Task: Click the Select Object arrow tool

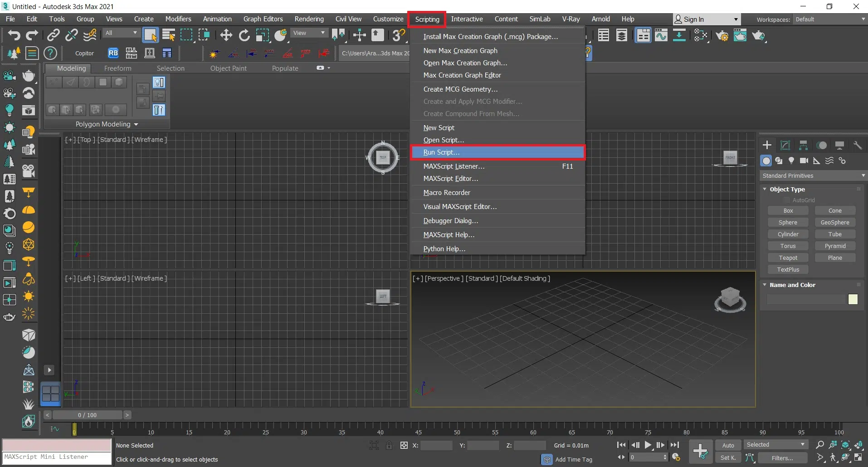Action: 150,35
